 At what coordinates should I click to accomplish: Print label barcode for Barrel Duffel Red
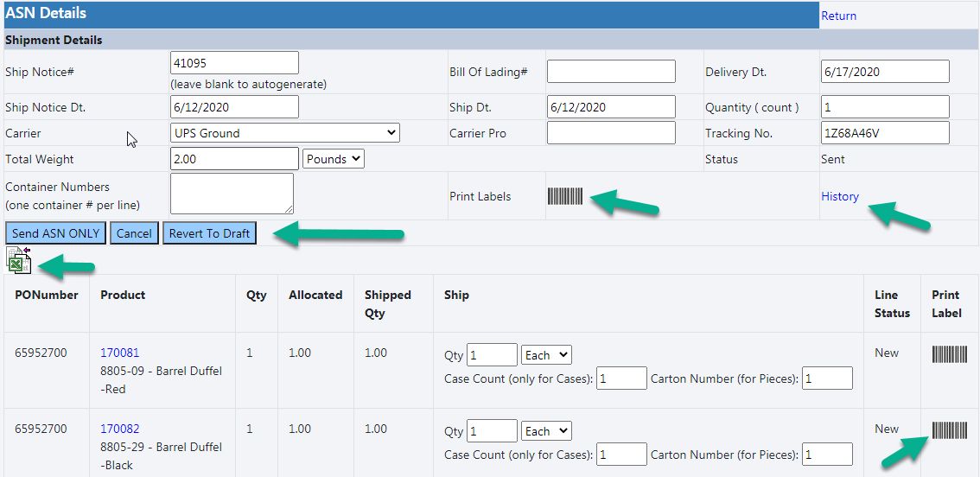(x=949, y=353)
